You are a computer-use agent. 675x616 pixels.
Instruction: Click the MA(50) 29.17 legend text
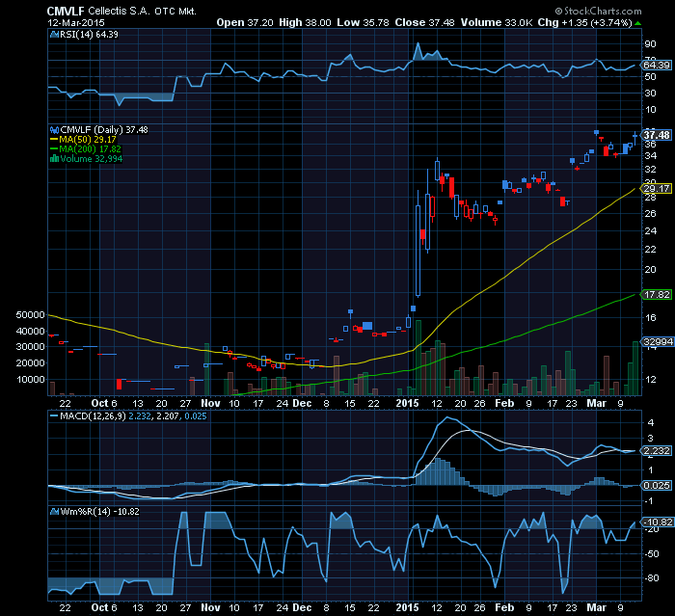point(88,140)
